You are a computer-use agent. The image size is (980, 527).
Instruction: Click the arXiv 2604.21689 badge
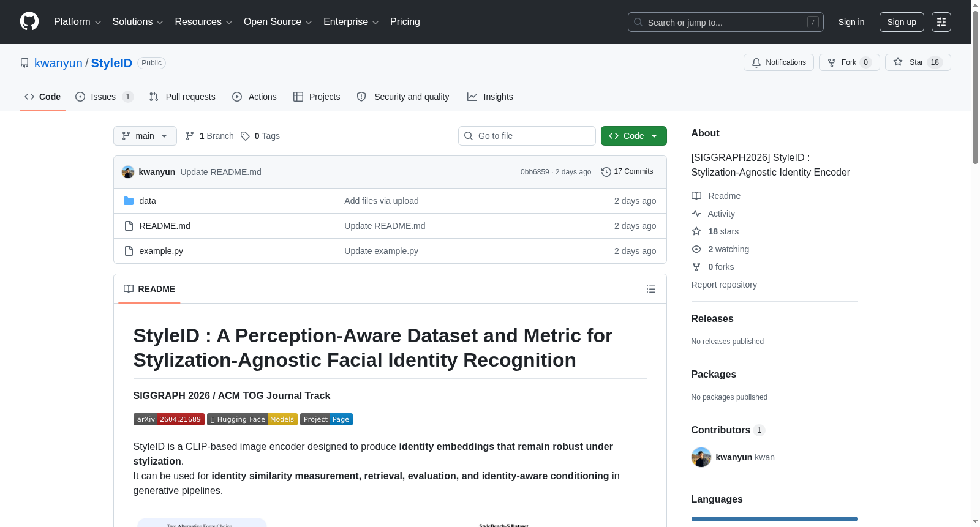pos(169,419)
